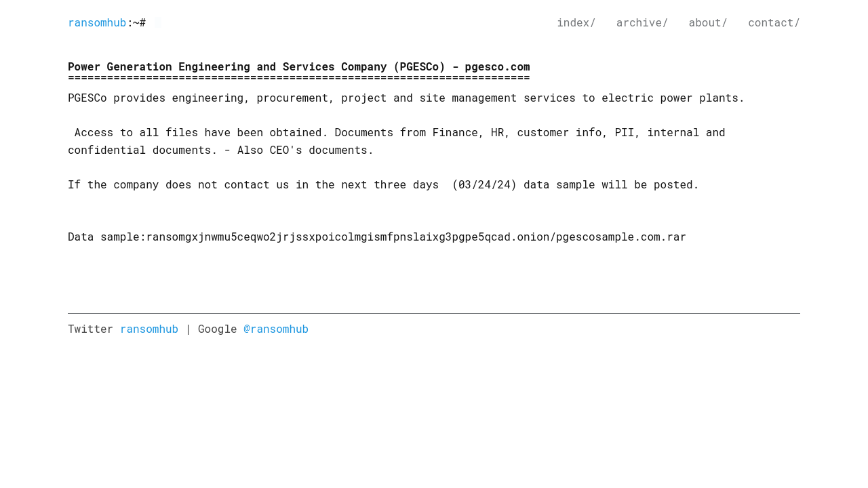The width and height of the screenshot is (868, 488).
Task: Click the 'Google' footer label
Action: click(217, 329)
